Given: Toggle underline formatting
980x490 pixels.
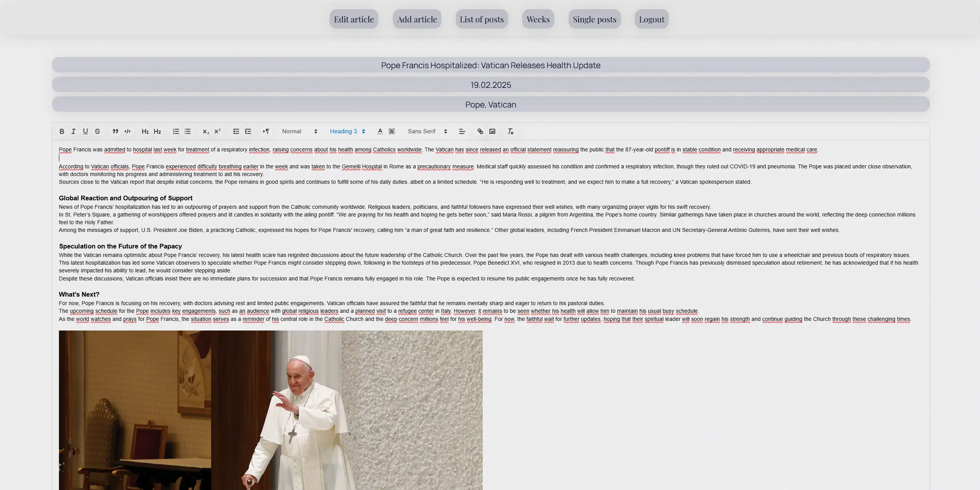Looking at the screenshot, I should click(85, 131).
